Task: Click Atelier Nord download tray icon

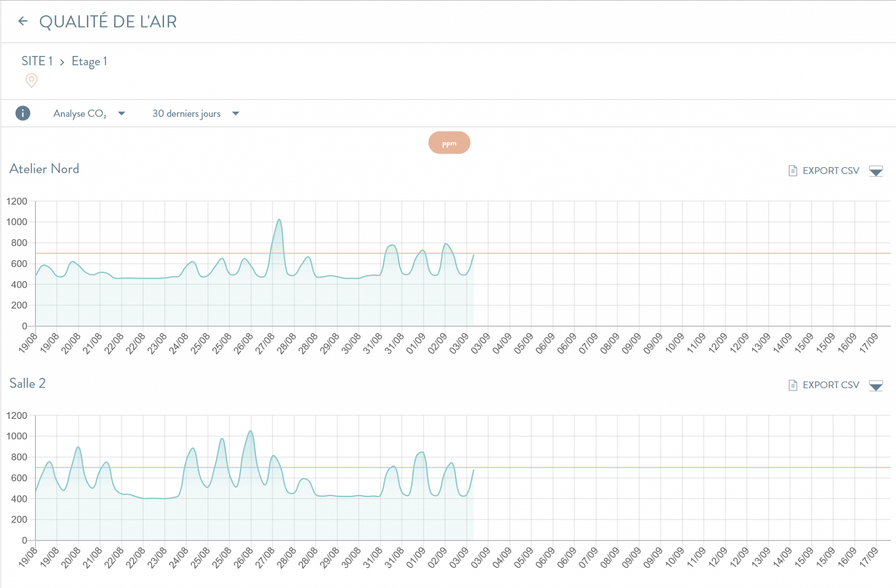Action: [875, 171]
